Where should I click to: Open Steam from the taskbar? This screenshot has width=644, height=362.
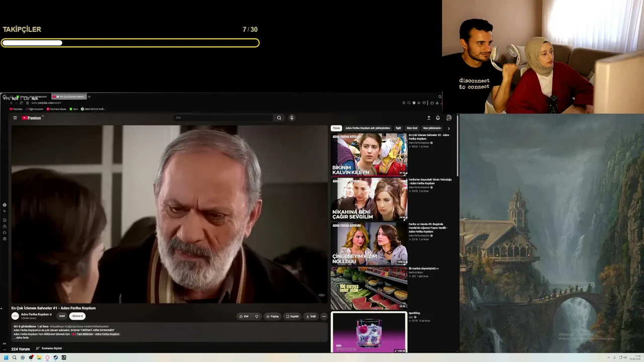tap(55, 357)
